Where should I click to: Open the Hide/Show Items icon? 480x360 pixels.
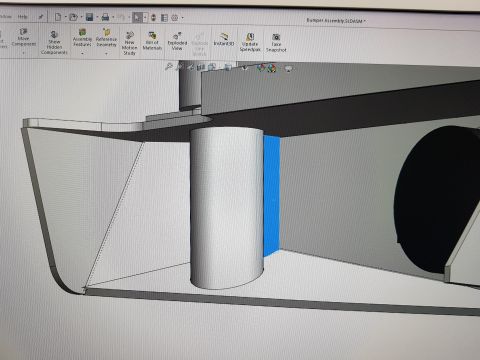(245, 68)
